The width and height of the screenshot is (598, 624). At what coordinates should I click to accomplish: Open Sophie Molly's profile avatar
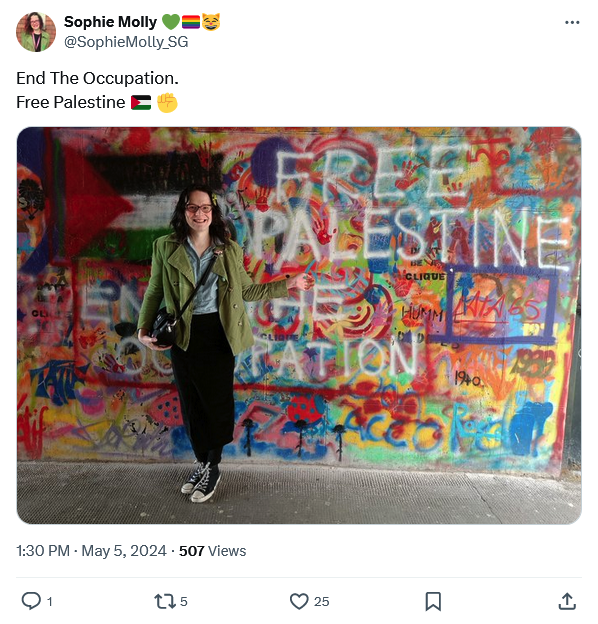[x=36, y=32]
